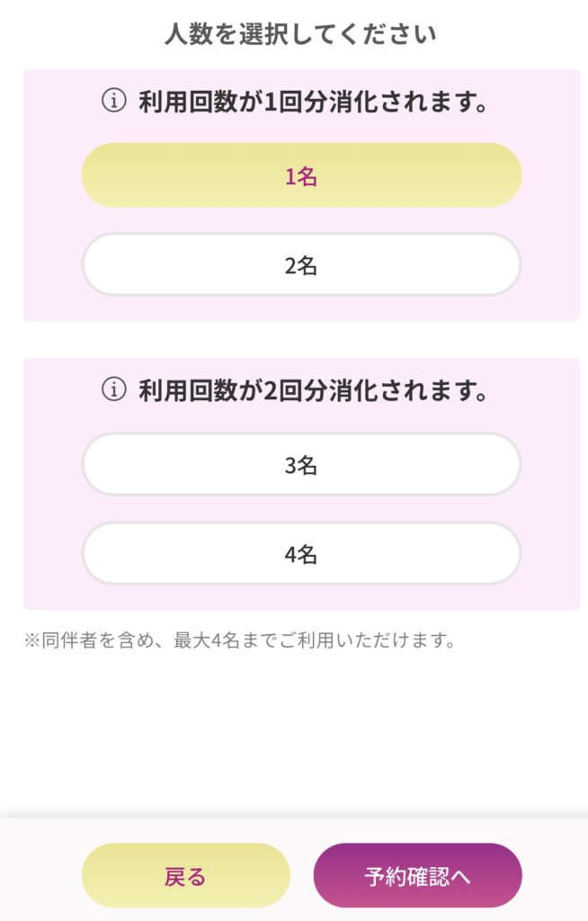Choose the 2名 option

301,265
